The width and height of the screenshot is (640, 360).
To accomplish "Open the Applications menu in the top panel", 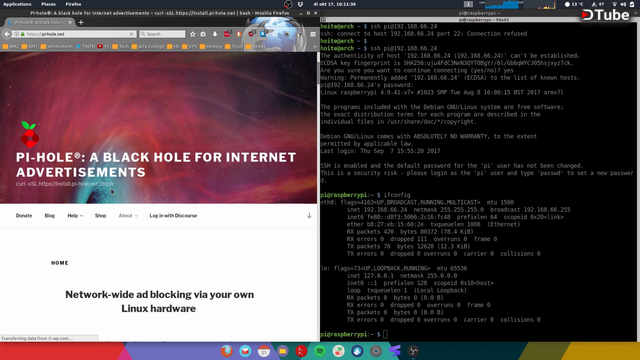I will [17, 4].
